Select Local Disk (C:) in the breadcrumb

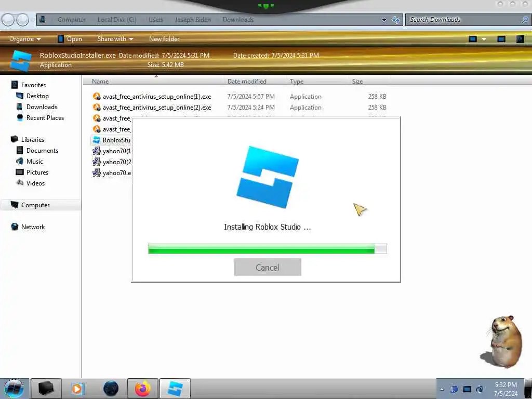(x=117, y=20)
